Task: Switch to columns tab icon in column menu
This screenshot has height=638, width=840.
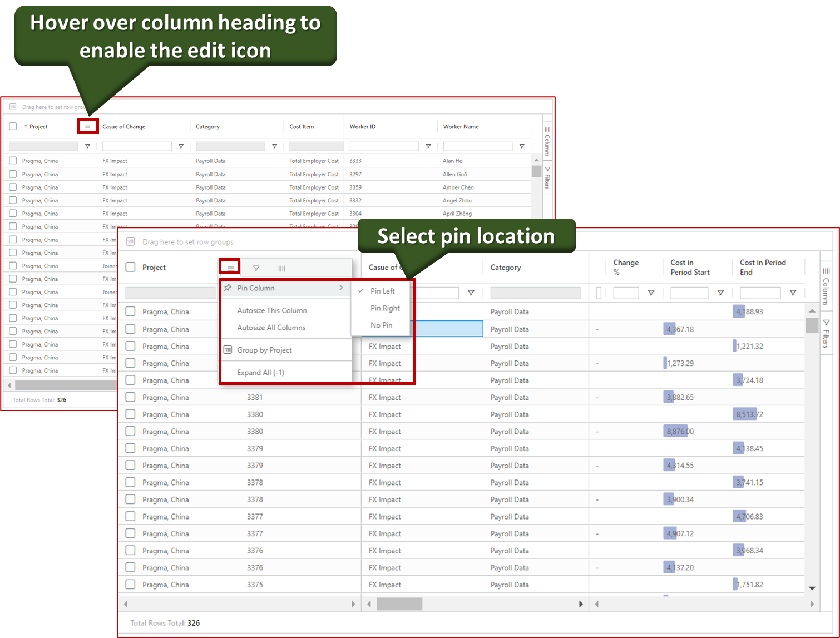Action: 281,268
